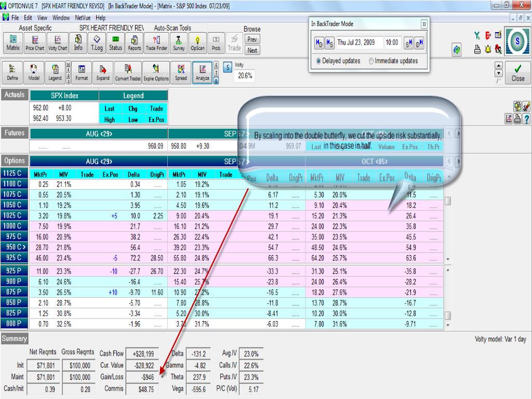This screenshot has width=532, height=399.
Task: Click the Legend toolbar icon
Action: tap(55, 72)
